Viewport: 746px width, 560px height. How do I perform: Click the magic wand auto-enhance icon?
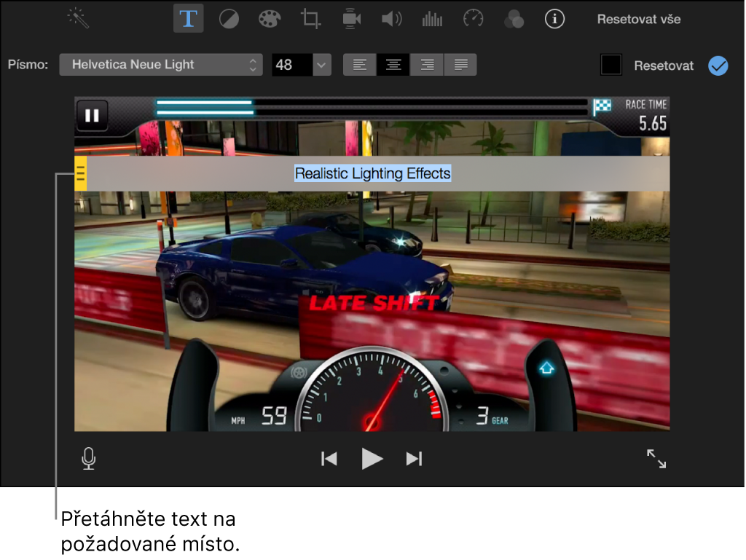pyautogui.click(x=78, y=19)
